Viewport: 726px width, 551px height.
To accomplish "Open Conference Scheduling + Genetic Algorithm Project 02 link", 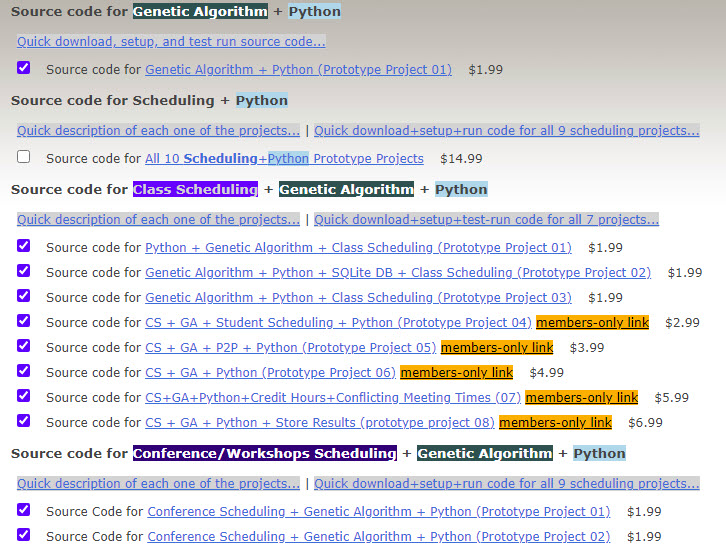I will [x=379, y=537].
